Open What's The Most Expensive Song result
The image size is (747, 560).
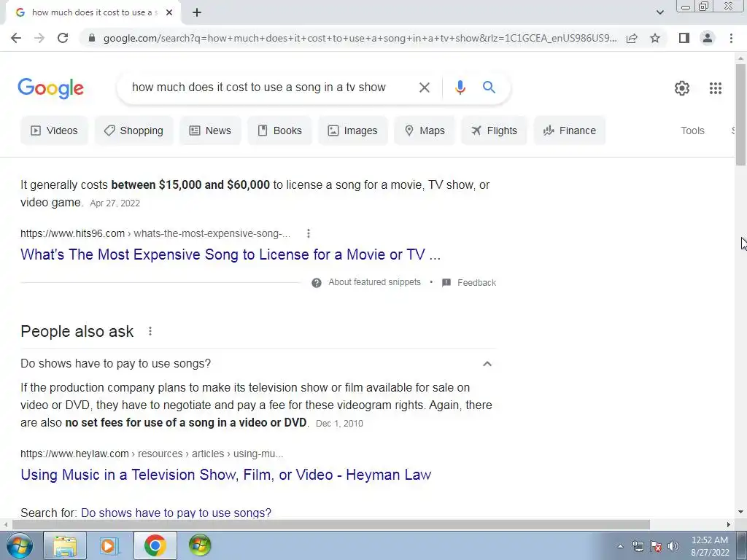pyautogui.click(x=231, y=254)
